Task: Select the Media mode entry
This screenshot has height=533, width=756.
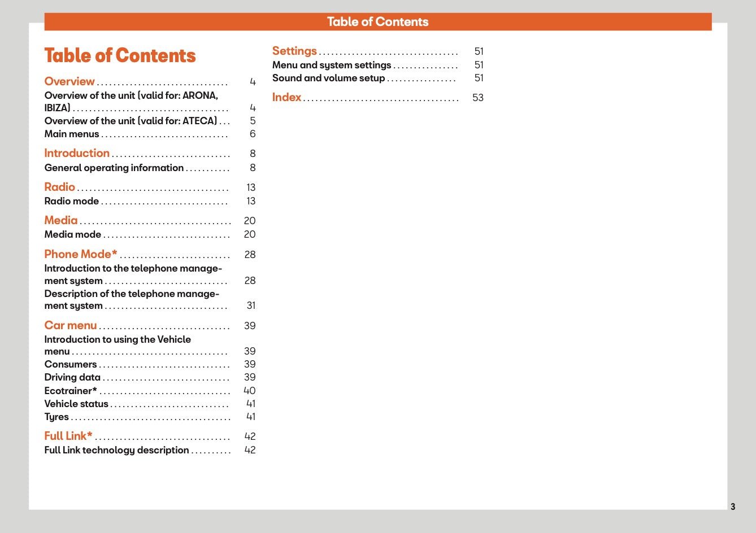Action: coord(73,234)
